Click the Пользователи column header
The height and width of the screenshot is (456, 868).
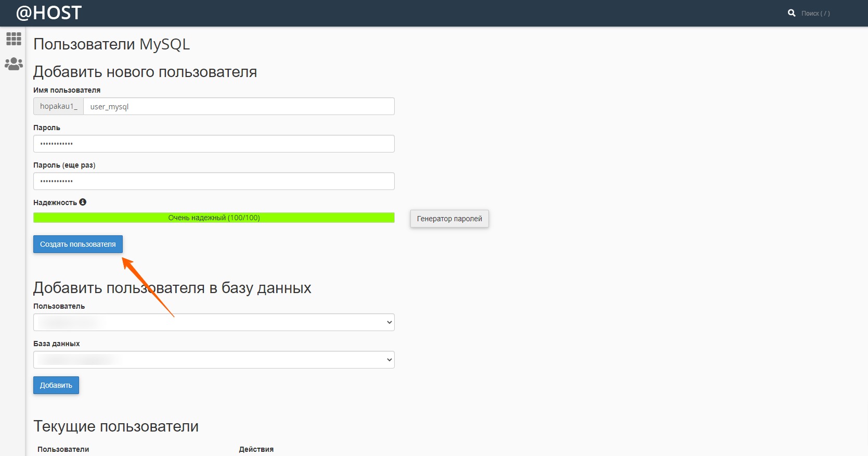click(63, 449)
